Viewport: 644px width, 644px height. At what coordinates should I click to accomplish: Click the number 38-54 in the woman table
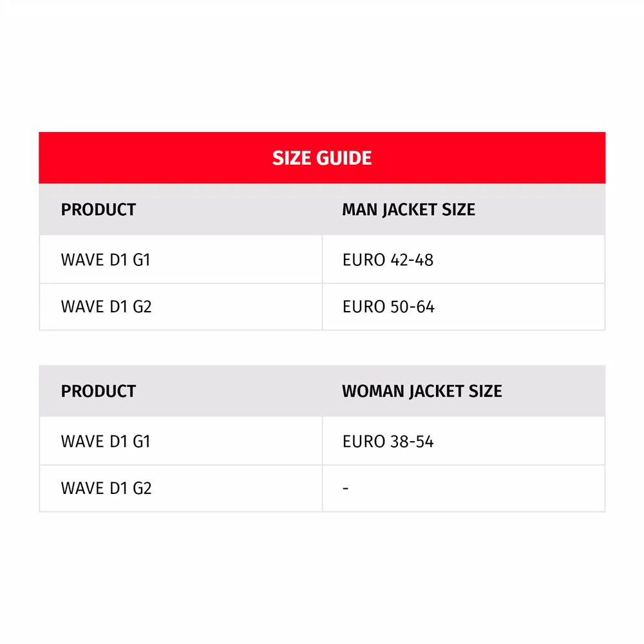[x=412, y=441]
